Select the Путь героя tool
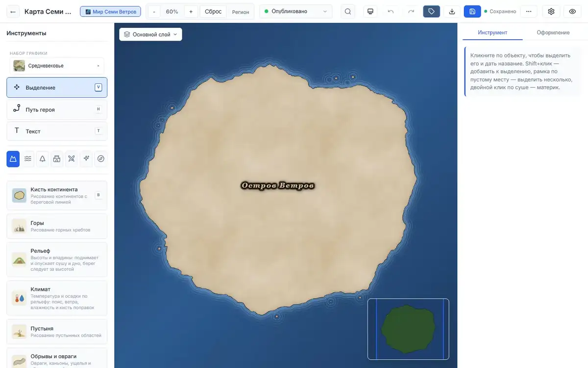588x368 pixels. click(x=57, y=109)
